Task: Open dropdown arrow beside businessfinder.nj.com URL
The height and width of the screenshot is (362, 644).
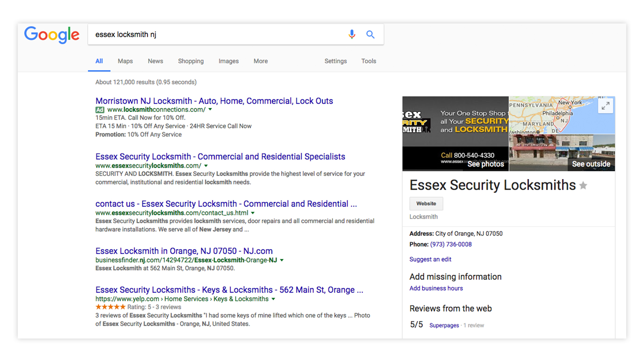Action: click(282, 260)
